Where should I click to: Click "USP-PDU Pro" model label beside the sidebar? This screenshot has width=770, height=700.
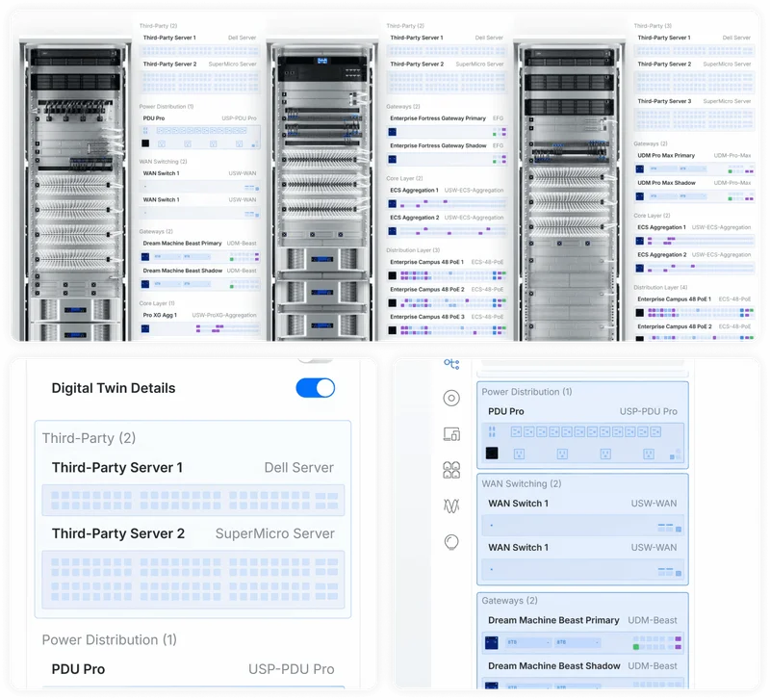coord(648,412)
